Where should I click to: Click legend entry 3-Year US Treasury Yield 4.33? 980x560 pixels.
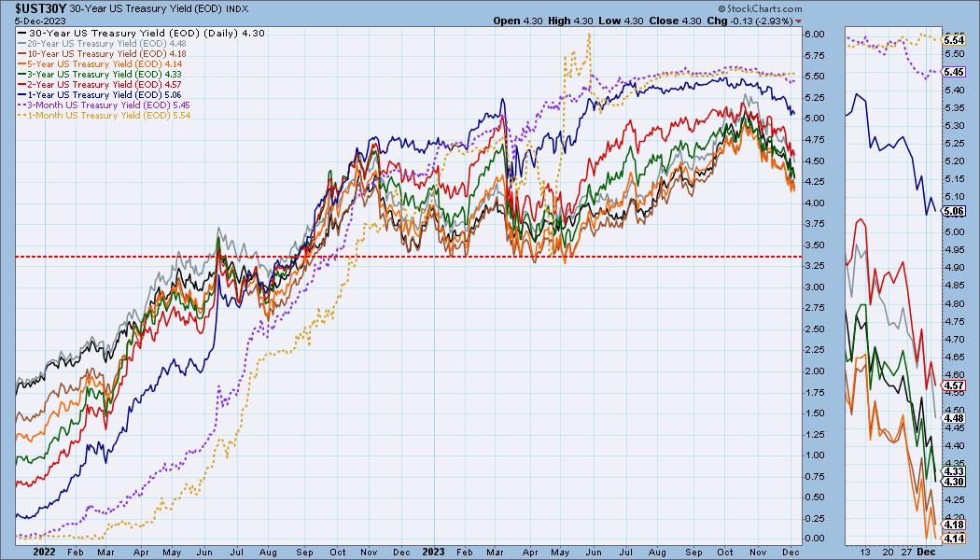tap(101, 74)
